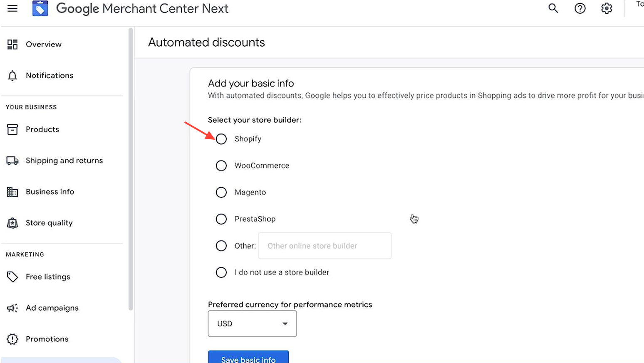Image resolution: width=644 pixels, height=363 pixels.
Task: Click the Google Merchant Center Next title
Action: pyautogui.click(x=142, y=9)
